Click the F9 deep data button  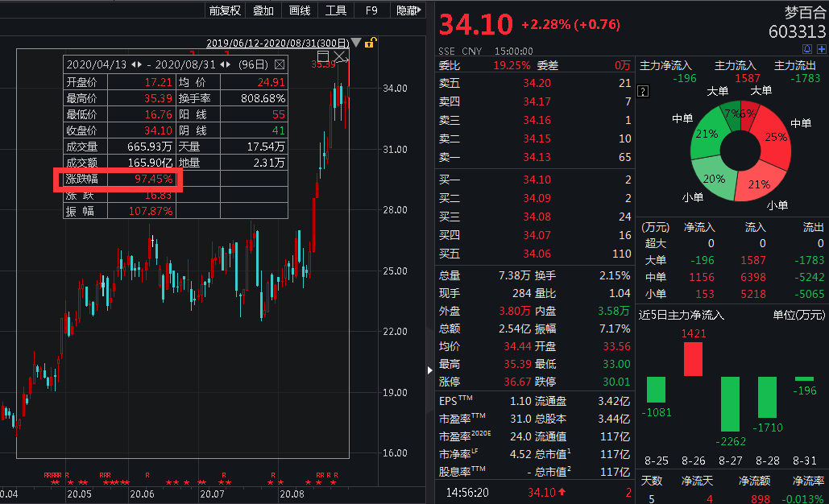(371, 10)
